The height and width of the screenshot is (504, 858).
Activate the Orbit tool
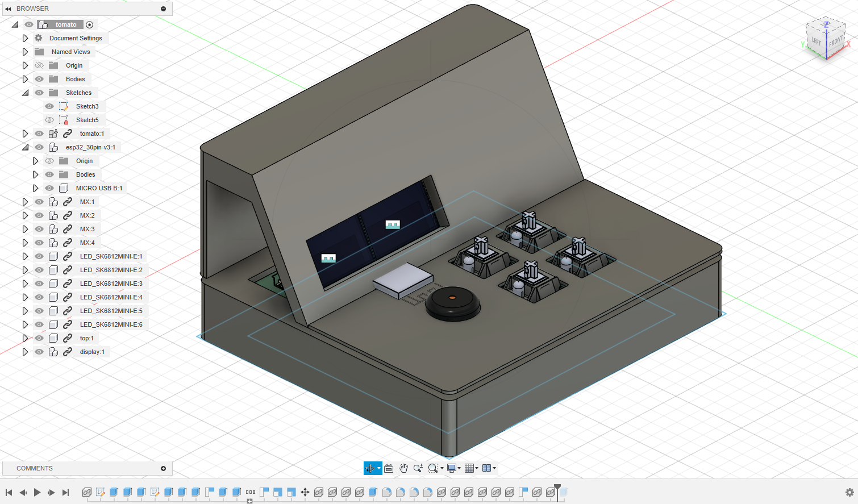click(x=370, y=468)
